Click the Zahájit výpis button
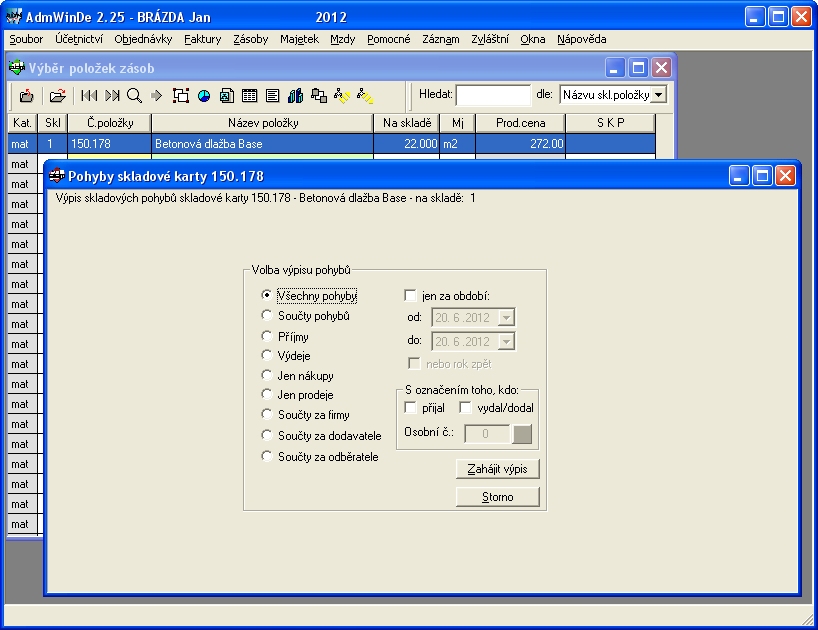The image size is (818, 630). point(497,469)
